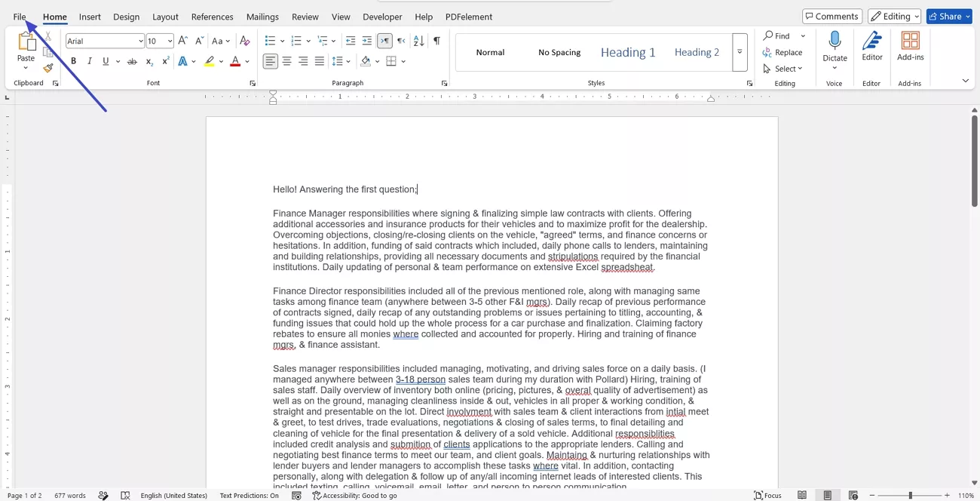Increase paragraph indent
The image size is (980, 501).
pos(367,41)
